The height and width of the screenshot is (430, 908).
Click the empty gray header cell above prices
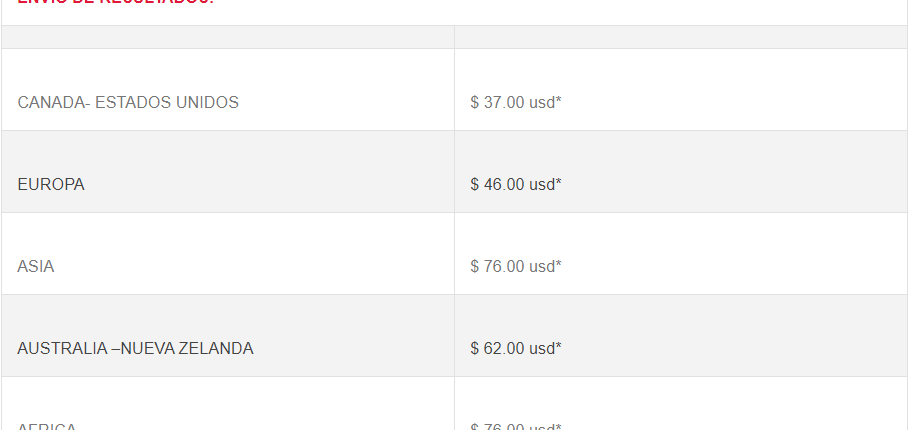[681, 37]
